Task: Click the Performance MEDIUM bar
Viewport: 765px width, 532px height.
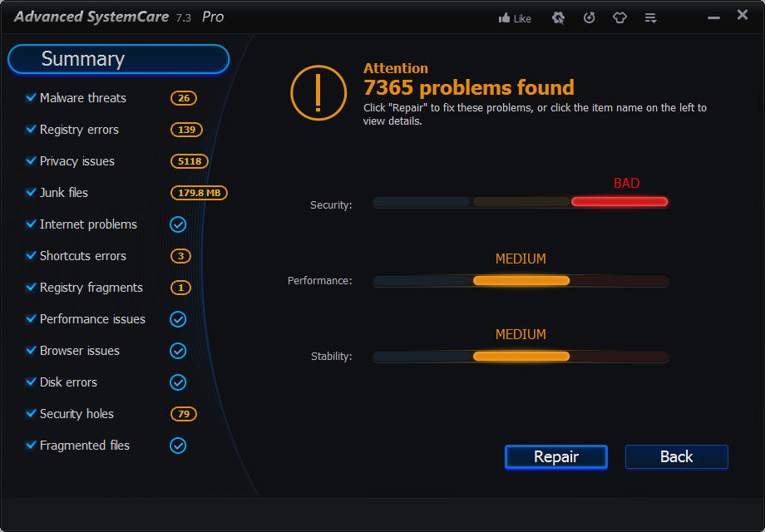Action: 521,281
